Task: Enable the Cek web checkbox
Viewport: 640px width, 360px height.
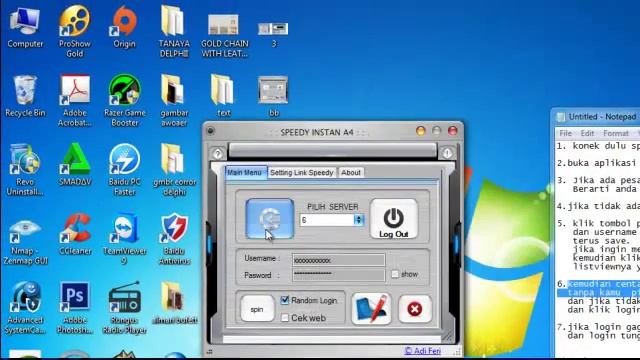Action: (x=284, y=318)
